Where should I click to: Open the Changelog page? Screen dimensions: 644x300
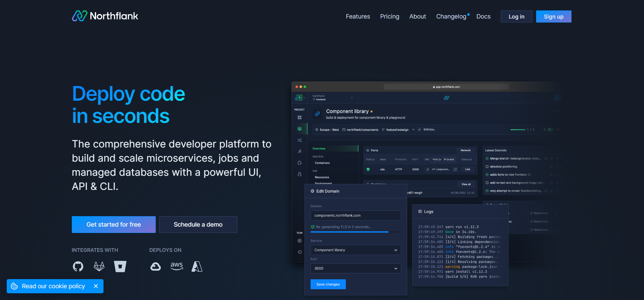[x=451, y=16]
